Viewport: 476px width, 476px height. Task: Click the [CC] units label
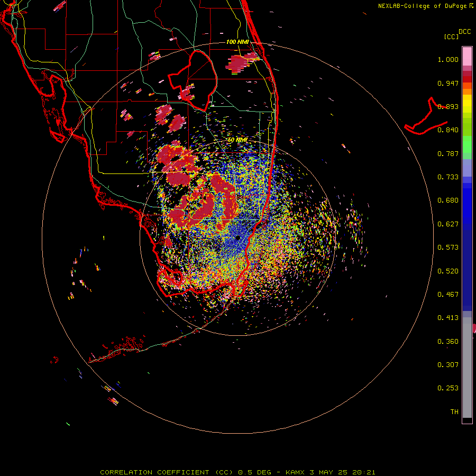click(x=451, y=36)
